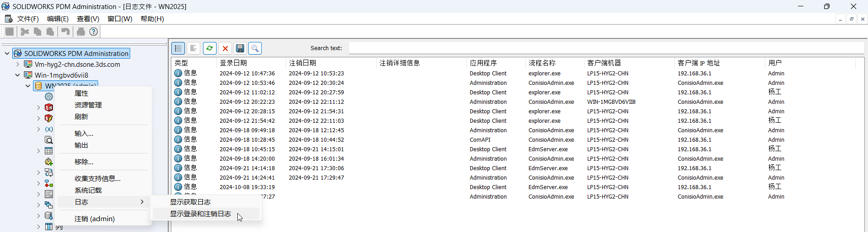This screenshot has width=868, height=232.
Task: Open the 编辑(E) menu
Action: (x=58, y=19)
